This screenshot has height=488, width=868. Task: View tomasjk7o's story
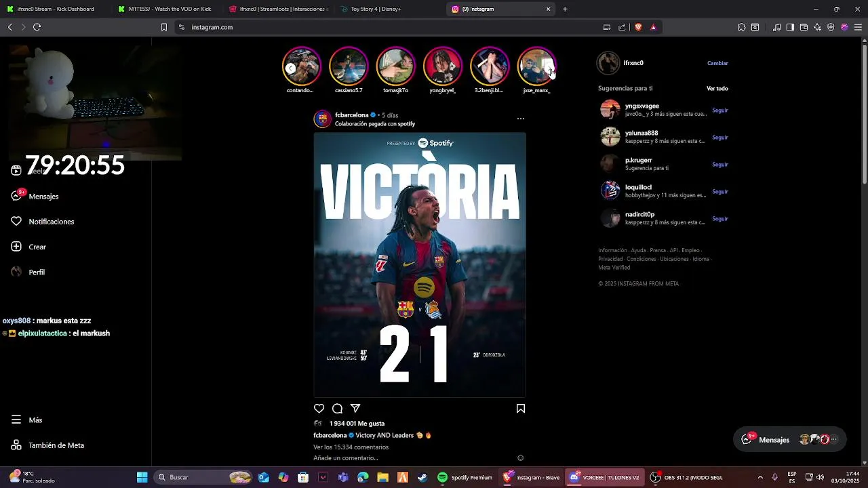[395, 66]
